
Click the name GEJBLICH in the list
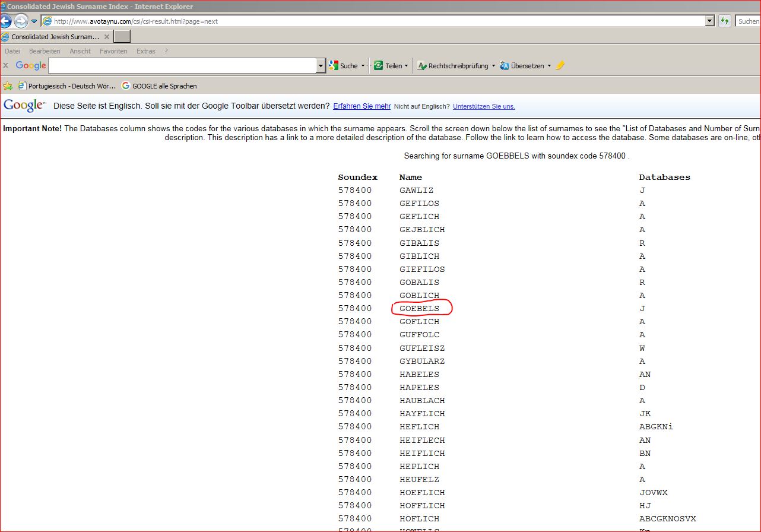[x=422, y=230]
